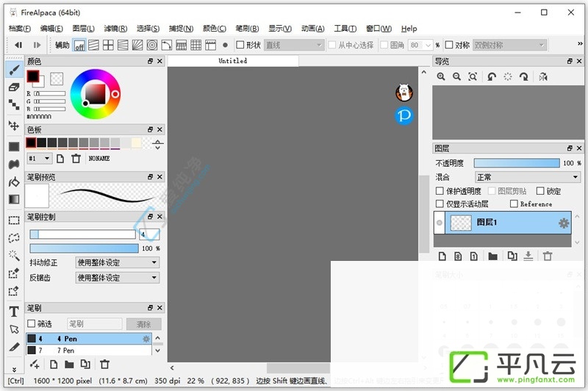The image size is (588, 391).
Task: Click the black foreground color swatch
Action: pyautogui.click(x=32, y=76)
